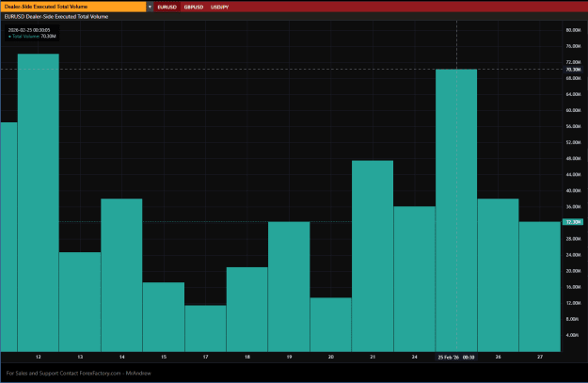This screenshot has width=588, height=383.
Task: Click the date axis label 21
Action: (373, 357)
